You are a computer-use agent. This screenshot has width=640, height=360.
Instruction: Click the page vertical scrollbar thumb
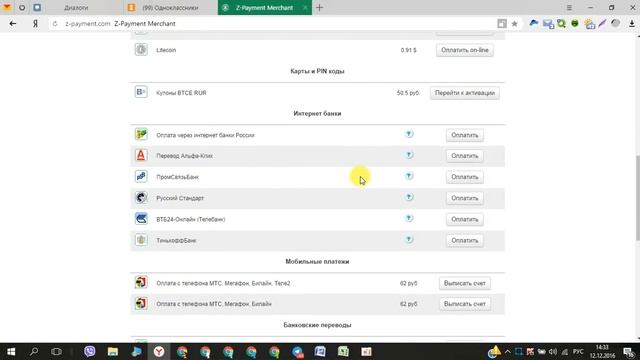pos(637,198)
